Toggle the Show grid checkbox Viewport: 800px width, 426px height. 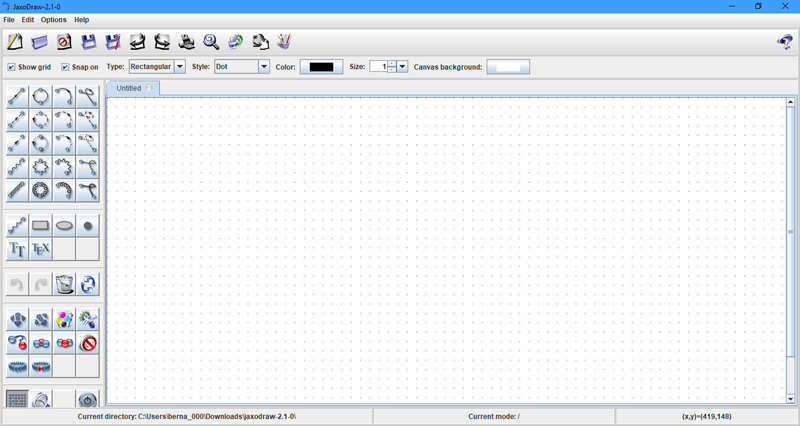pos(12,67)
